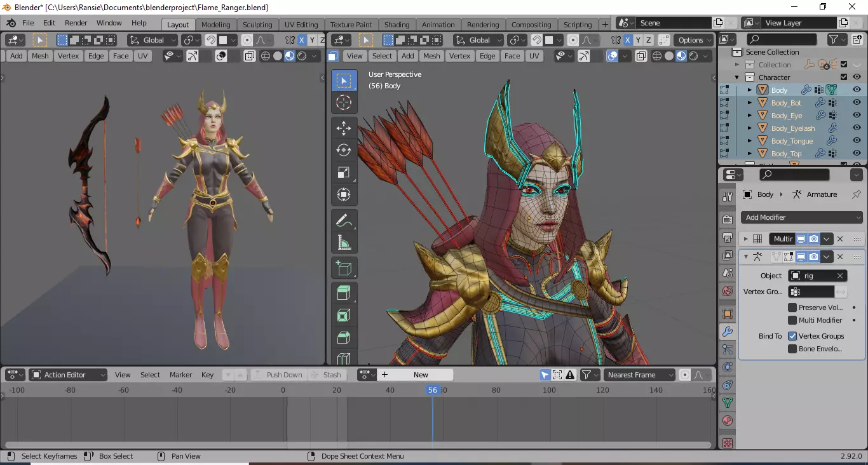The height and width of the screenshot is (465, 868).
Task: Click playhead frame 56 marker
Action: 433,390
